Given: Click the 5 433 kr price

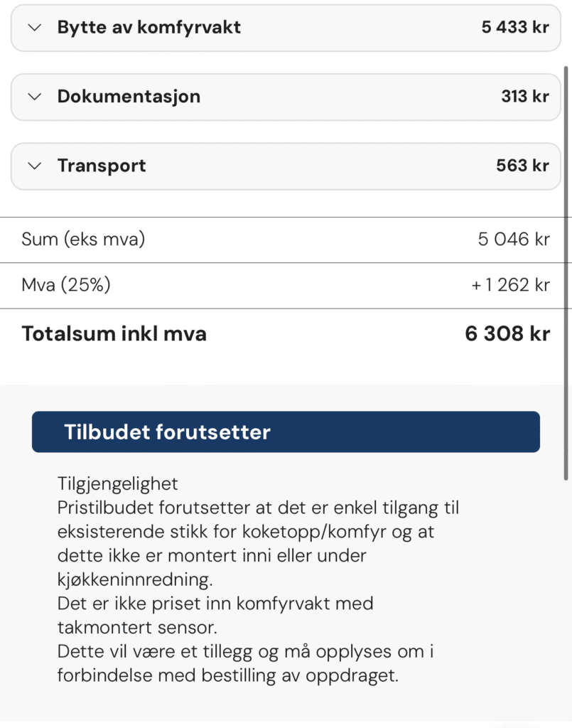Looking at the screenshot, I should pyautogui.click(x=514, y=28).
